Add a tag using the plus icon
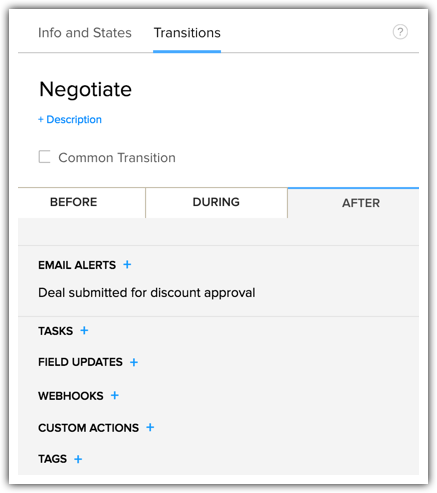 tap(78, 459)
